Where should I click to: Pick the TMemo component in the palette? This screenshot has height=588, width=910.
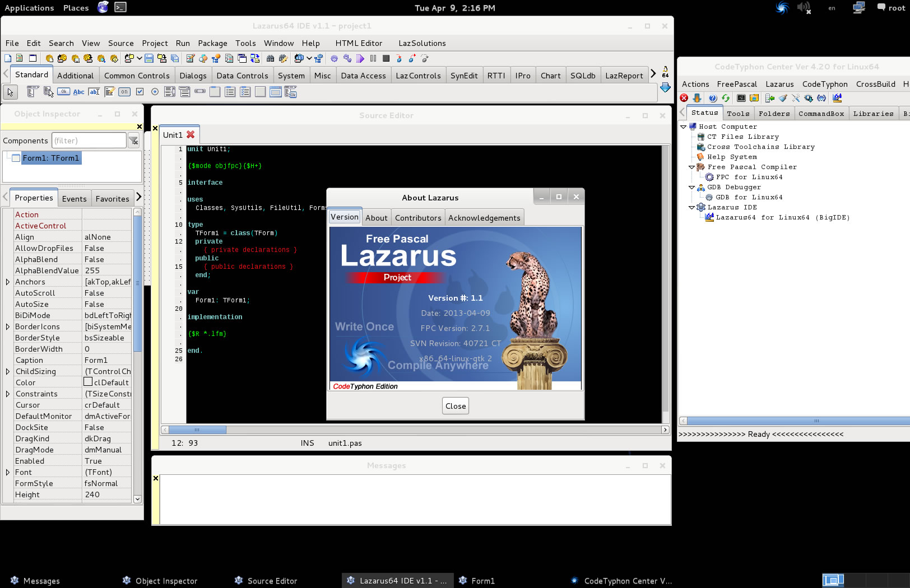coord(110,92)
